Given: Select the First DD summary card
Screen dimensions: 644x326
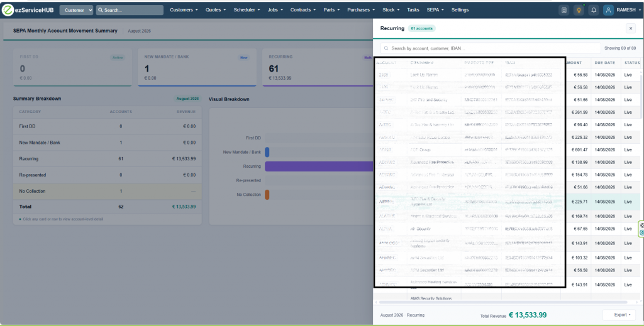Looking at the screenshot, I should tap(72, 67).
